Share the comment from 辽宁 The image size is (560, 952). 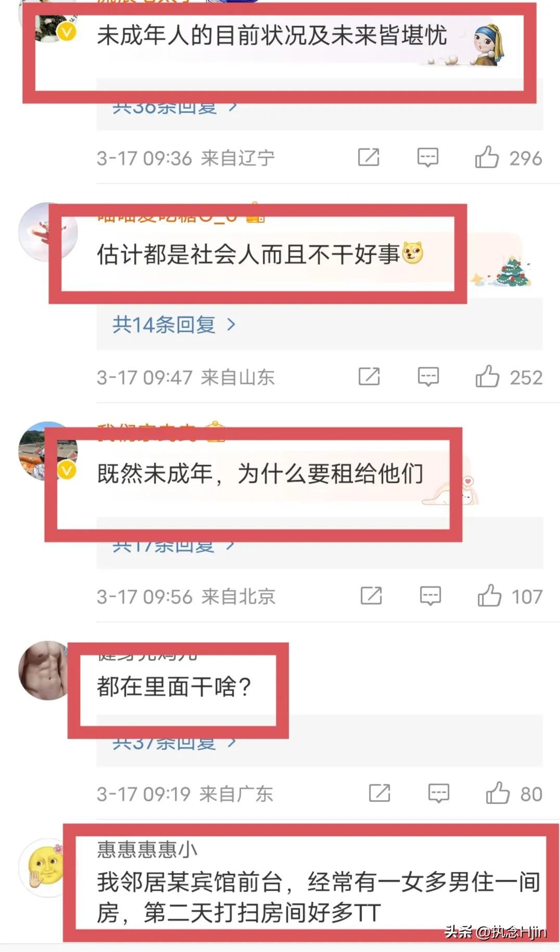pyautogui.click(x=368, y=157)
